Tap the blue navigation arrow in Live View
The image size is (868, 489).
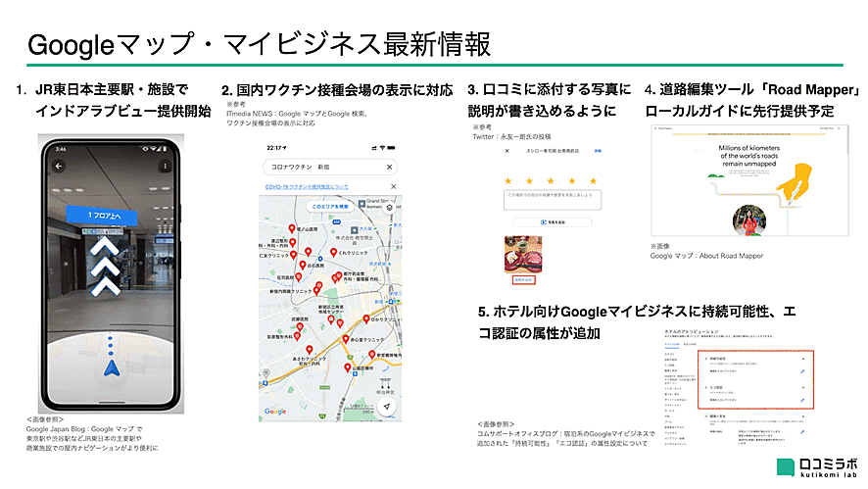tap(113, 370)
